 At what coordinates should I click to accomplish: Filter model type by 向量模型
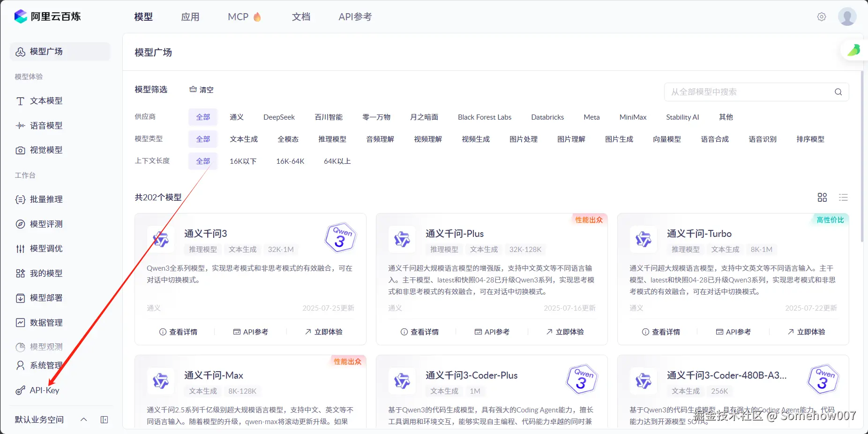click(667, 139)
